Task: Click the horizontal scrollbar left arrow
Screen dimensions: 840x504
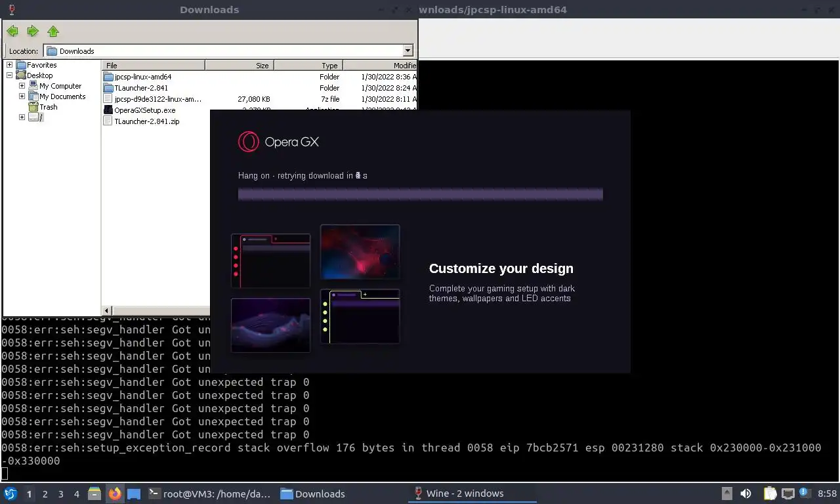Action: [x=108, y=310]
